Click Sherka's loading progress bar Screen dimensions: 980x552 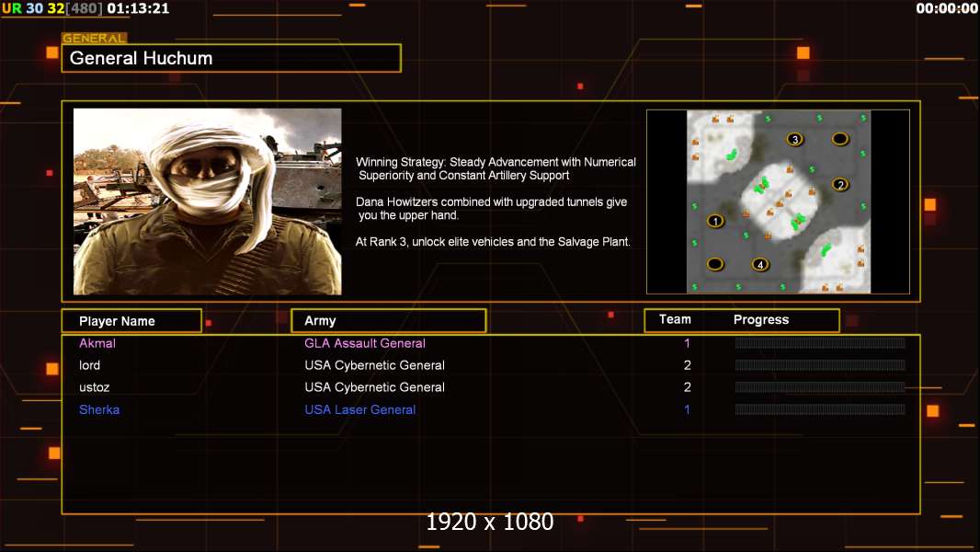820,409
